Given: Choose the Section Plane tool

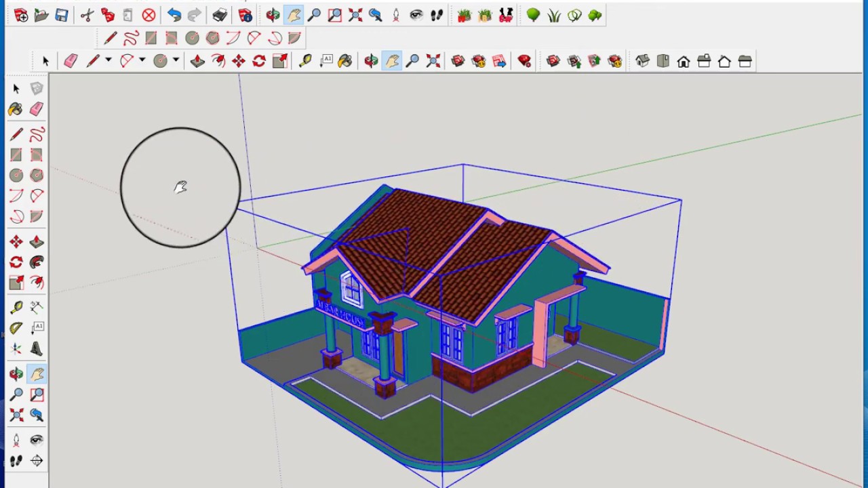Looking at the screenshot, I should tap(37, 460).
